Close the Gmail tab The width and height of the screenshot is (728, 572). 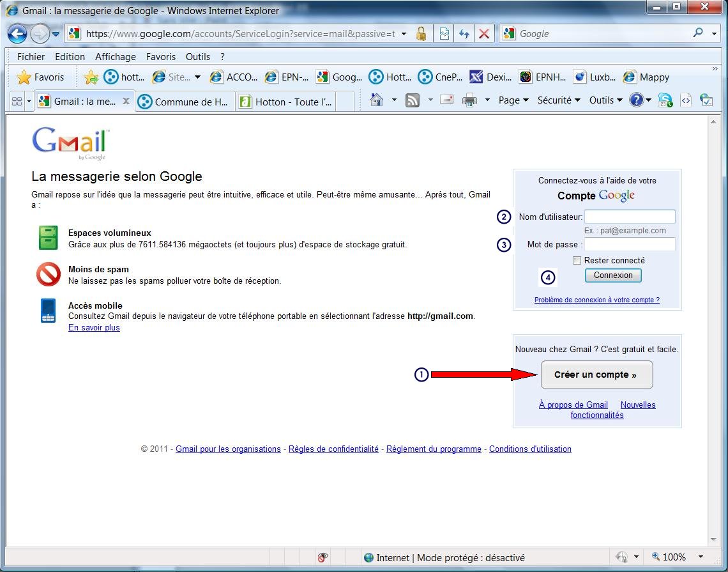pyautogui.click(x=125, y=101)
